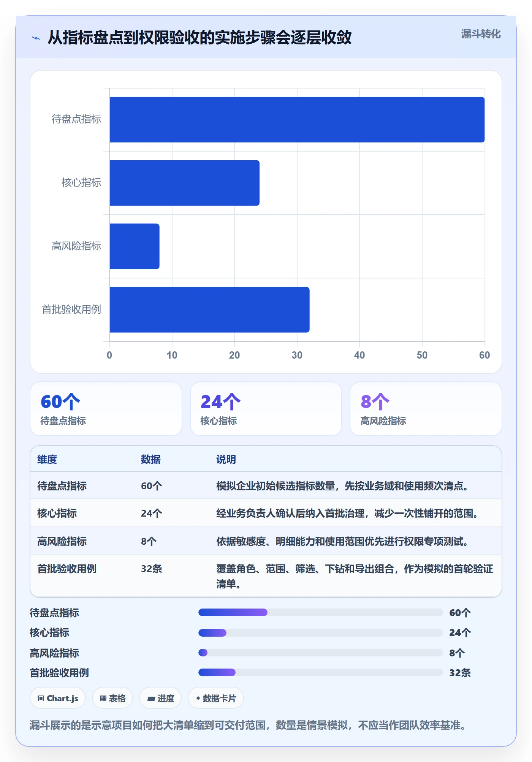Click the 高风险指标 y-axis label

click(x=76, y=246)
